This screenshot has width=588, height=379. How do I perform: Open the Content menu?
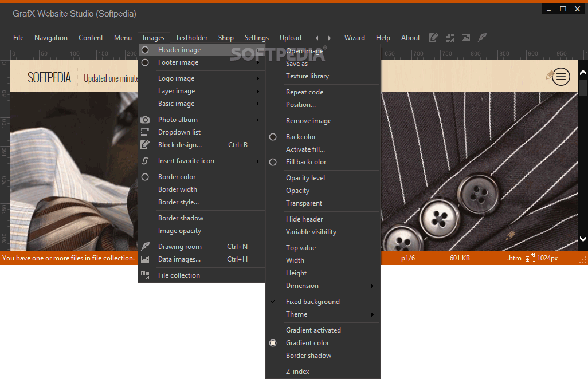[x=91, y=38]
